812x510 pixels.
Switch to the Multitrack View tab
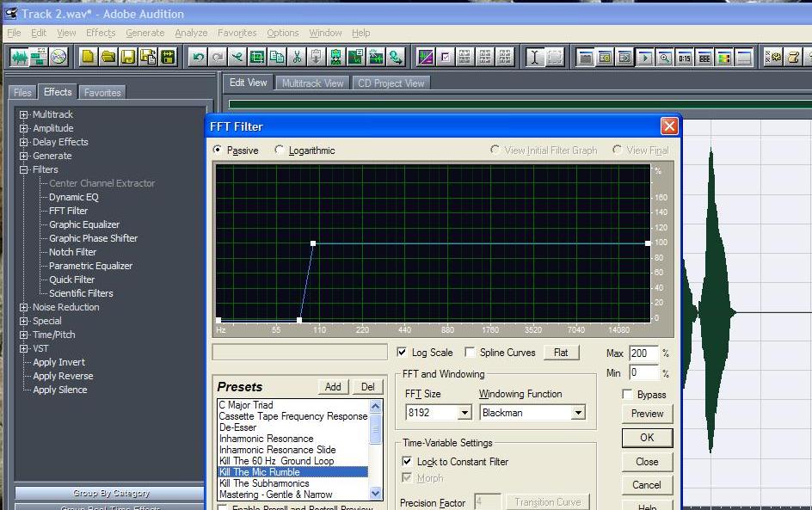coord(313,83)
